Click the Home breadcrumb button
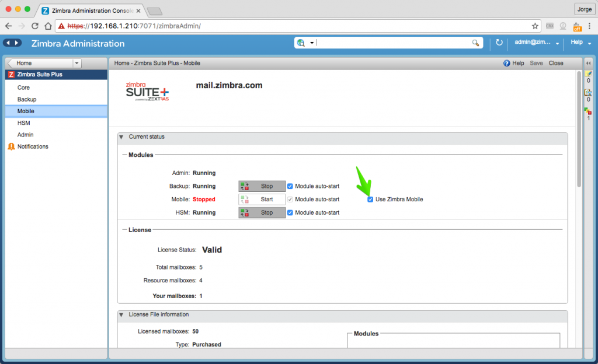Screen dimensions: 598x364 pyautogui.click(x=40, y=63)
